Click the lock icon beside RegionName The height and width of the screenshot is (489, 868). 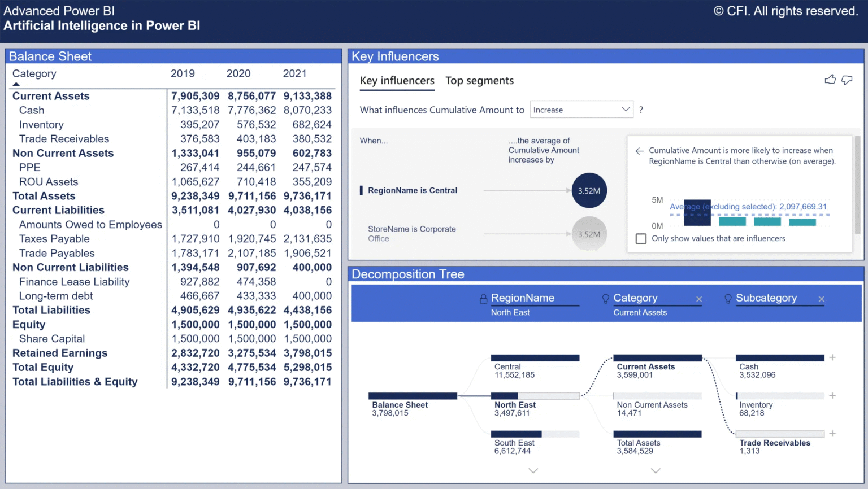483,299
